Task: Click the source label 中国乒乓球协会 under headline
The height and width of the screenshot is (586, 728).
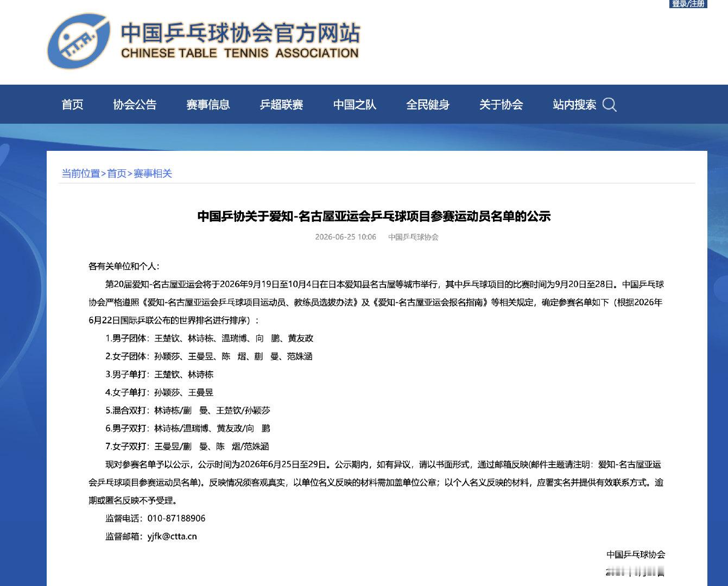Action: click(413, 237)
